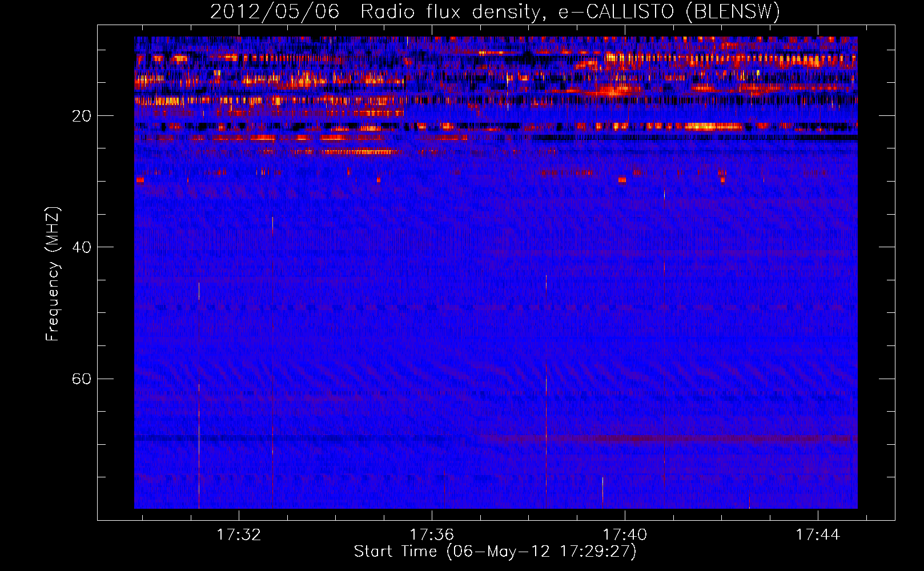Click the 17:40 time tick label
924x571 pixels.
(625, 534)
